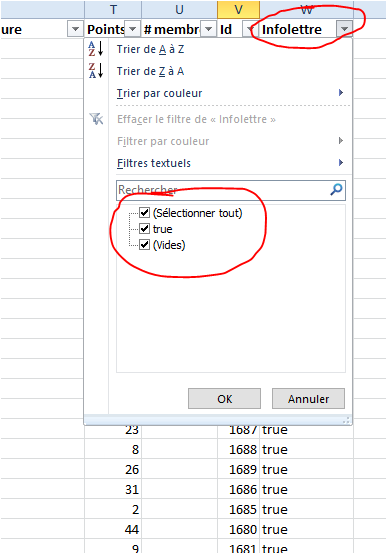
Task: Click the clear filter funnel icon
Action: [x=96, y=119]
